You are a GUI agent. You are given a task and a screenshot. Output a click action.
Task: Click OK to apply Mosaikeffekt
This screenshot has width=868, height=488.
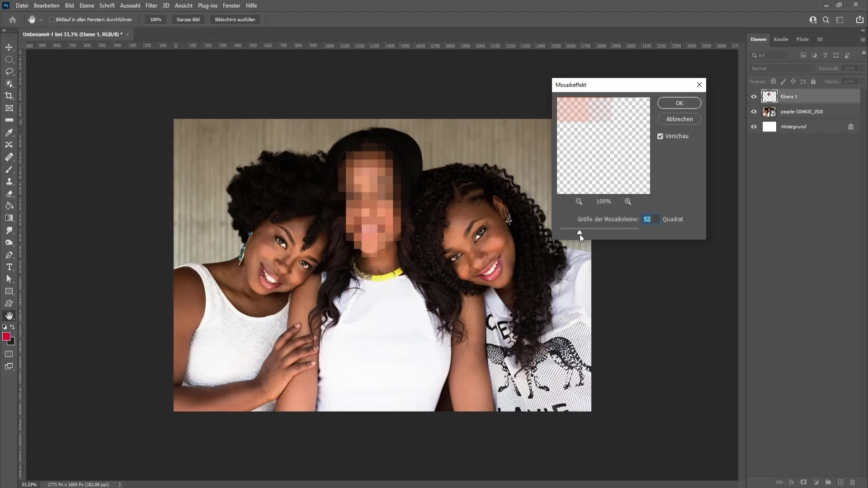[x=679, y=103]
